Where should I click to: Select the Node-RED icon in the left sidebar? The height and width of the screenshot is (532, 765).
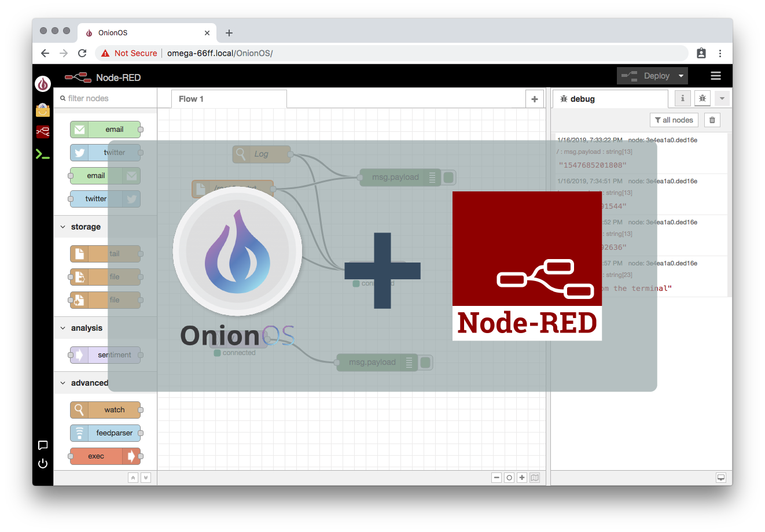43,131
